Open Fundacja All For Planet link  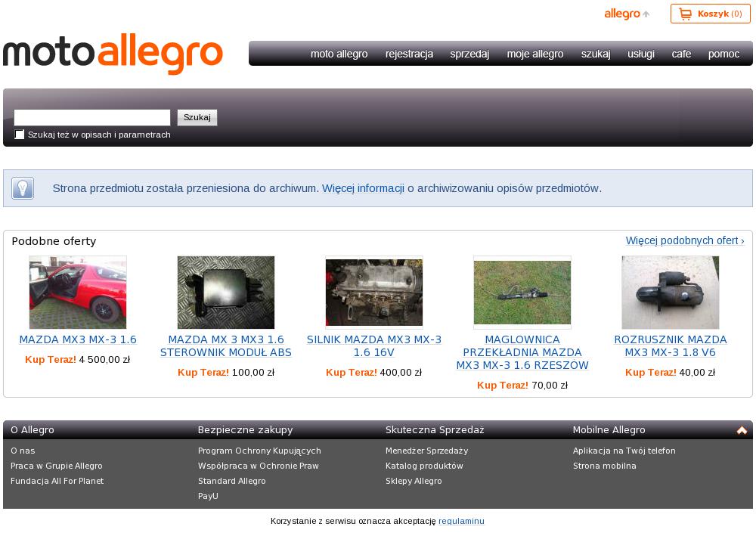(57, 481)
